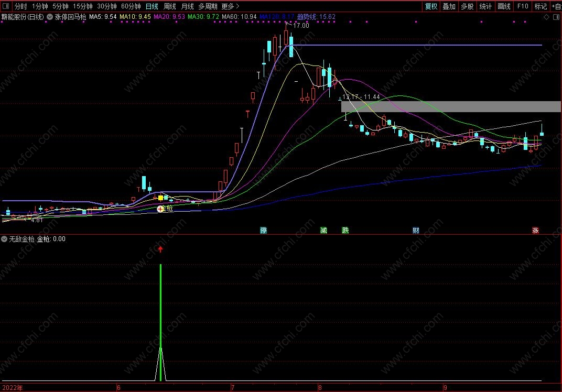562x392 pixels.
Task: Click the 无敌金枪 indicator name
Action: point(21,239)
